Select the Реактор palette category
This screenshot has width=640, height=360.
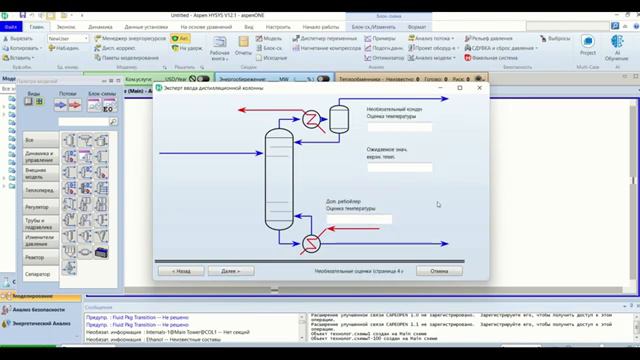click(x=41, y=257)
